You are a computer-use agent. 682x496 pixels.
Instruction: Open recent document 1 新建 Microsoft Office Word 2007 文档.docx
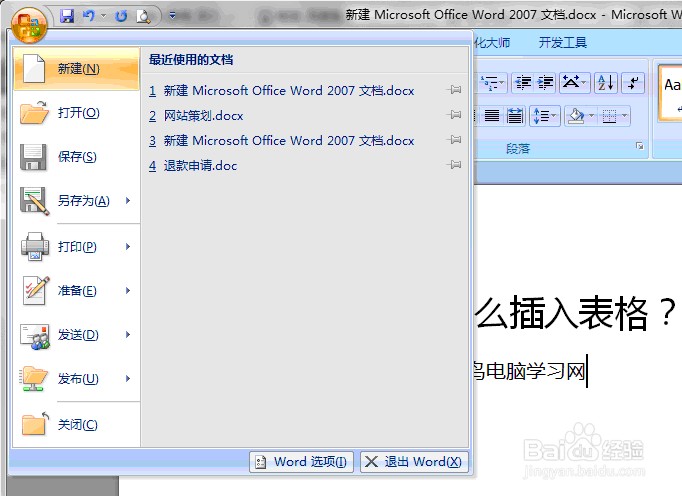[x=281, y=90]
